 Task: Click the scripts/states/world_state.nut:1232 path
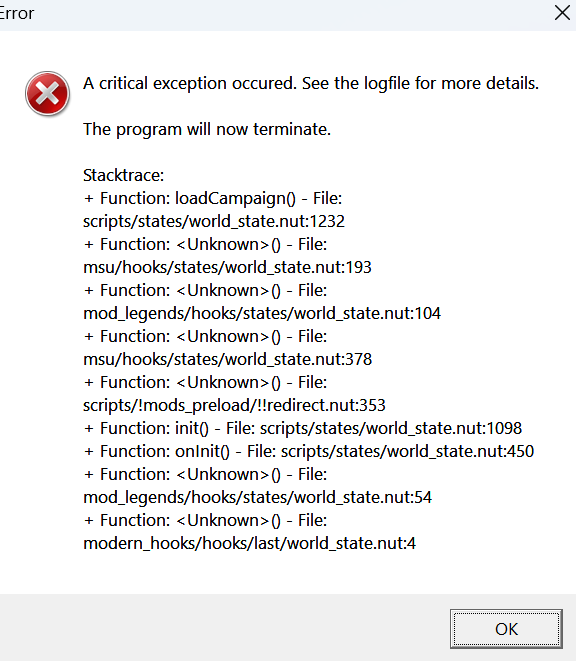214,221
